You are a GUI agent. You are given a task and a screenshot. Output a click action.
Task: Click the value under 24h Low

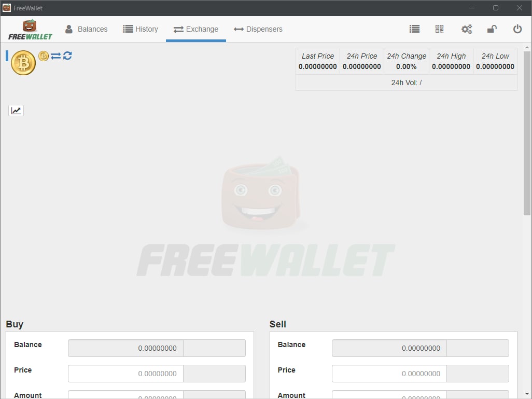[x=495, y=66]
